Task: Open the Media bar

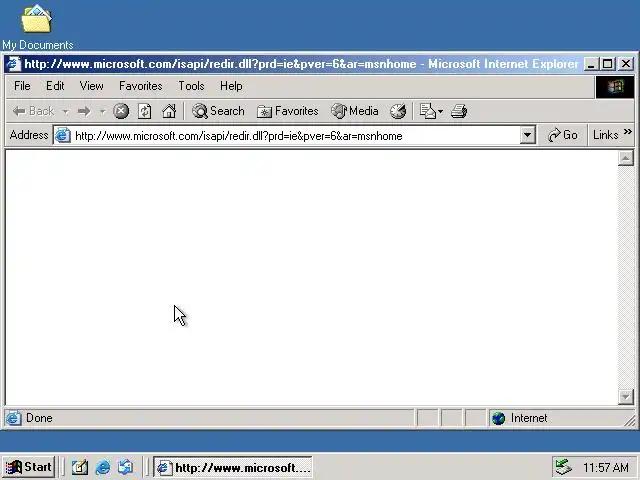Action: click(x=354, y=111)
